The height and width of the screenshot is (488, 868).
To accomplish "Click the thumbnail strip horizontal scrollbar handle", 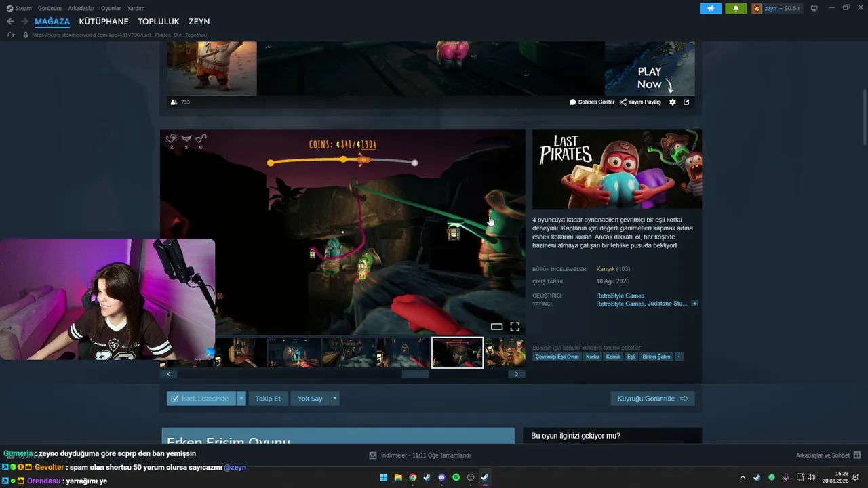I will [x=415, y=374].
